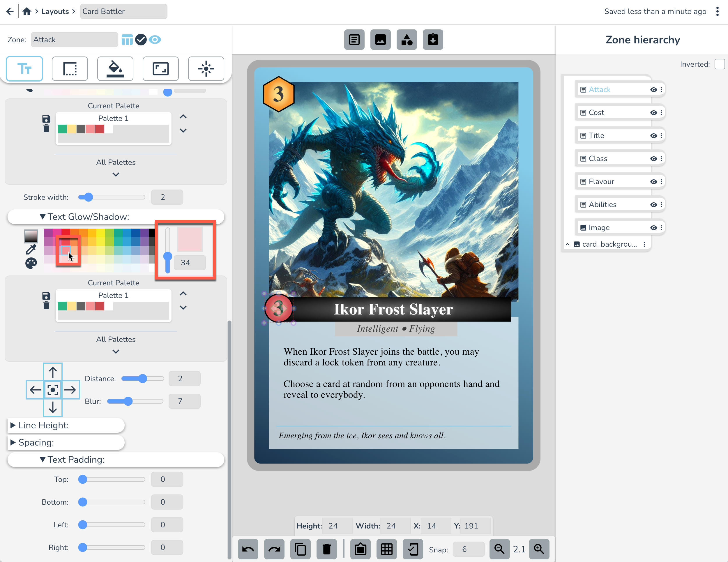Click the add shape zone icon
This screenshot has height=562, width=728.
(406, 40)
